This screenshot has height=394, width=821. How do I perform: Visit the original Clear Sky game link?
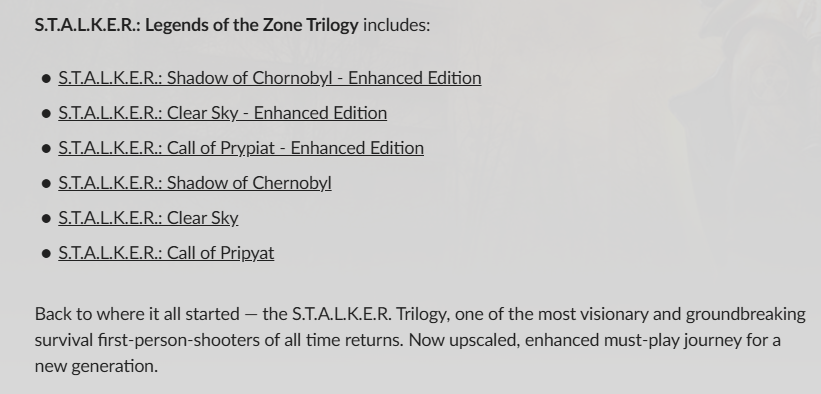coord(148,218)
